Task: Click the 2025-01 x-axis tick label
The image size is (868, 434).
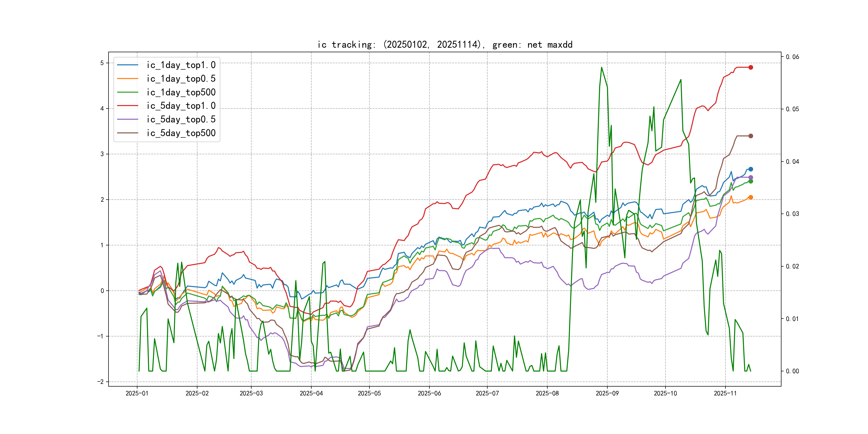Action: point(137,393)
